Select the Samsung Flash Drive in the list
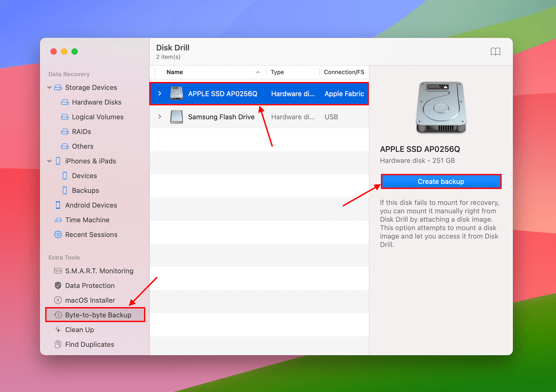Screen dimensions: 556x392 [221, 117]
